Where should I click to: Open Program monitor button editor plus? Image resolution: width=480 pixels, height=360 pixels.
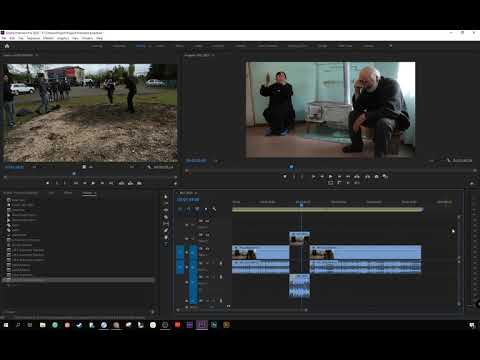pyautogui.click(x=472, y=183)
